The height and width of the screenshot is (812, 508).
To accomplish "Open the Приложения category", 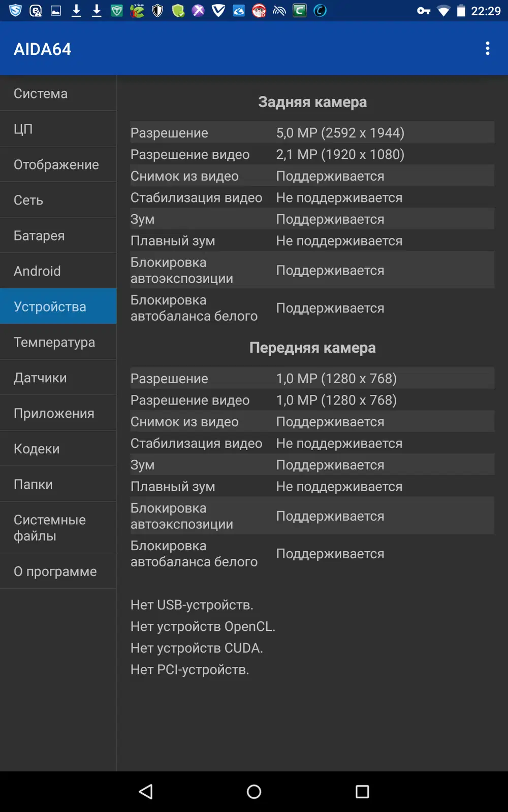I will coord(58,413).
